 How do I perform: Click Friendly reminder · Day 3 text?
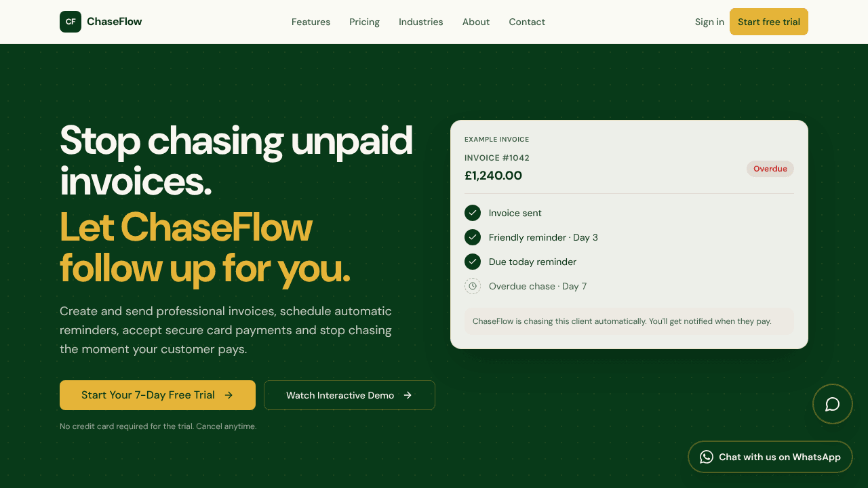pyautogui.click(x=543, y=237)
